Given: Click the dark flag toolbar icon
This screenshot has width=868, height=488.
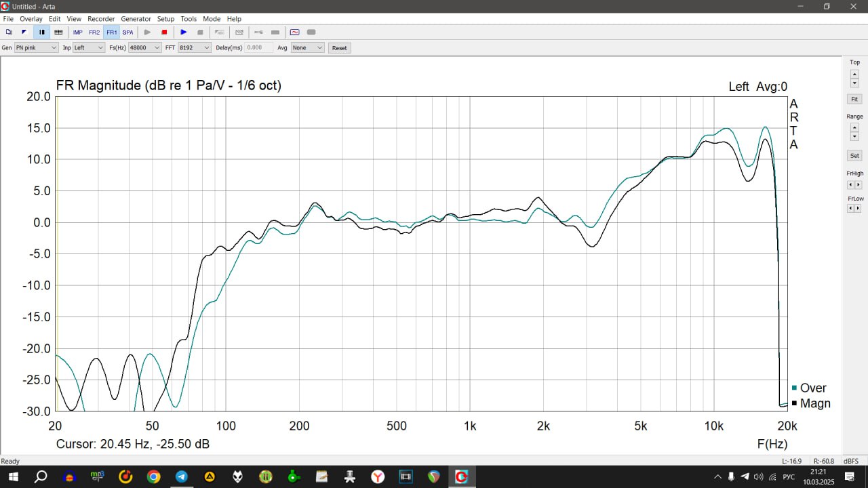Looking at the screenshot, I should point(24,32).
